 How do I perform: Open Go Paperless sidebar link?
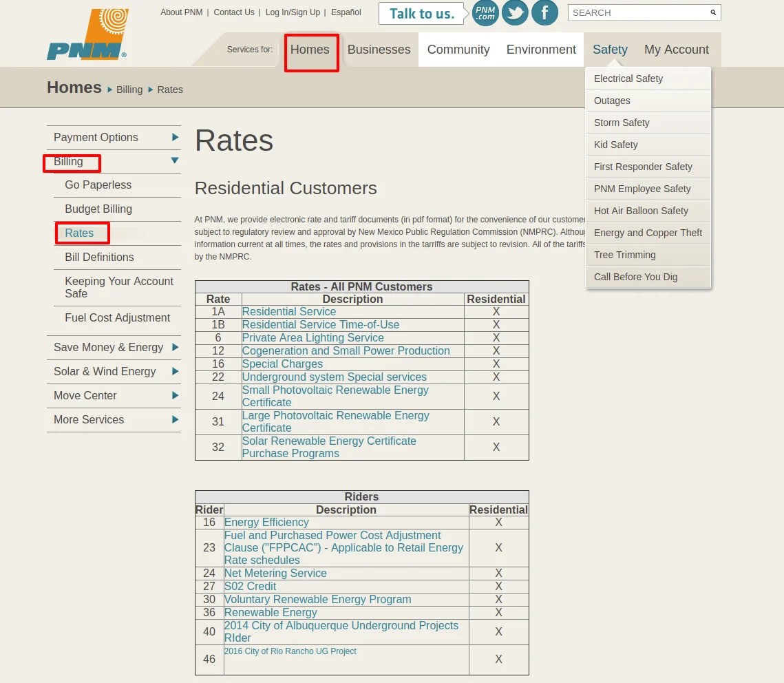[98, 185]
